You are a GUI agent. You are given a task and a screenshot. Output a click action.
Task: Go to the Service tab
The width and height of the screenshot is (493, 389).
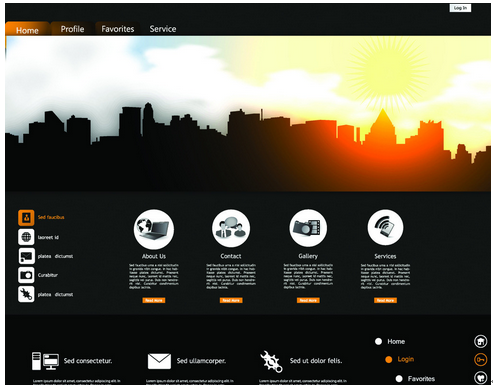click(163, 29)
